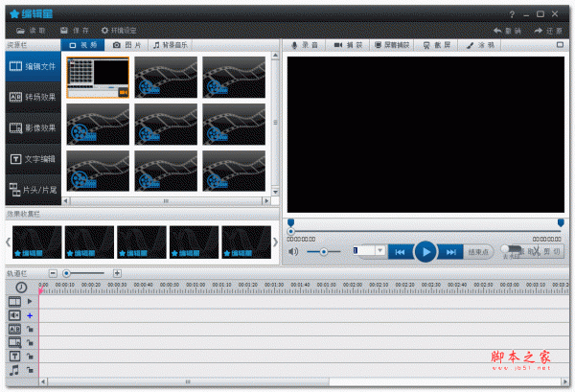Switch to the 背景音乐 background music tab
The height and width of the screenshot is (392, 575).
coord(172,45)
